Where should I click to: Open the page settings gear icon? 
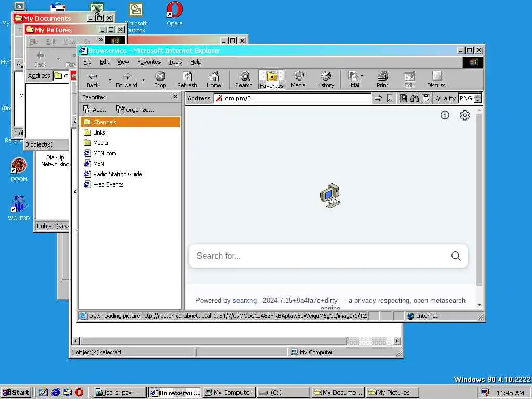(x=464, y=115)
